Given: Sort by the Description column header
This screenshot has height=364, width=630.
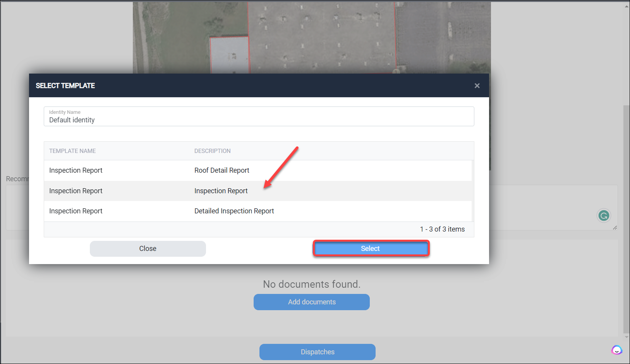Looking at the screenshot, I should [x=212, y=151].
